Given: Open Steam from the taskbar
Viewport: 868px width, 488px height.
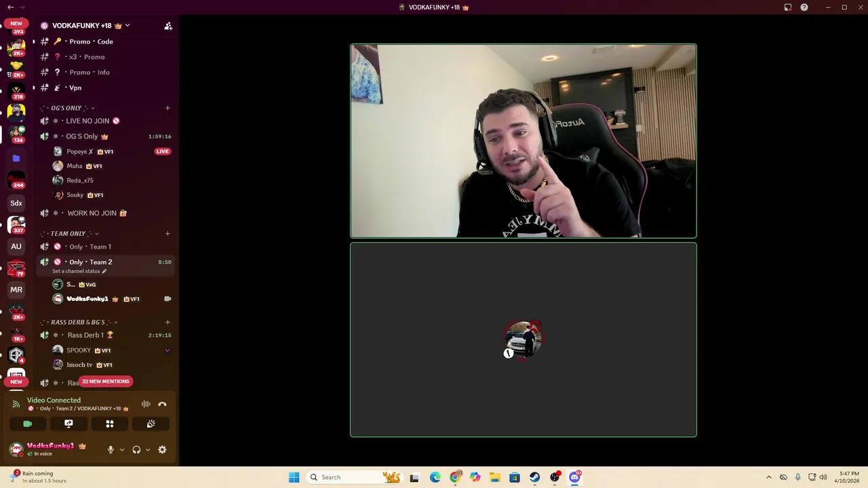Looking at the screenshot, I should [535, 477].
